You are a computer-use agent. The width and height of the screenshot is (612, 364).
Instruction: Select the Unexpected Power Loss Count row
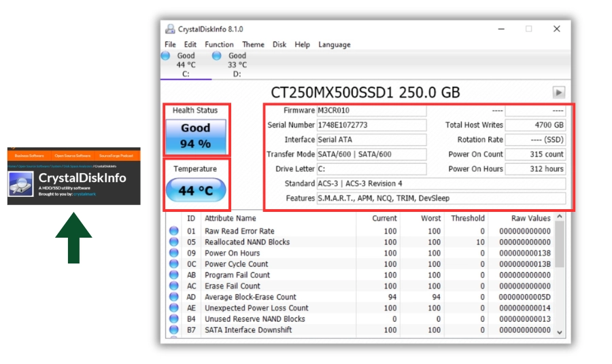(x=360, y=308)
